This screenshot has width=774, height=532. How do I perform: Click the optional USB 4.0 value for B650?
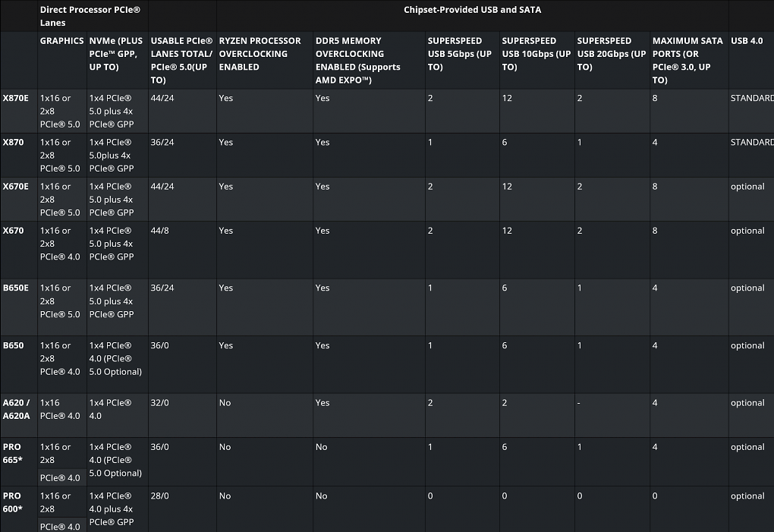click(x=747, y=345)
